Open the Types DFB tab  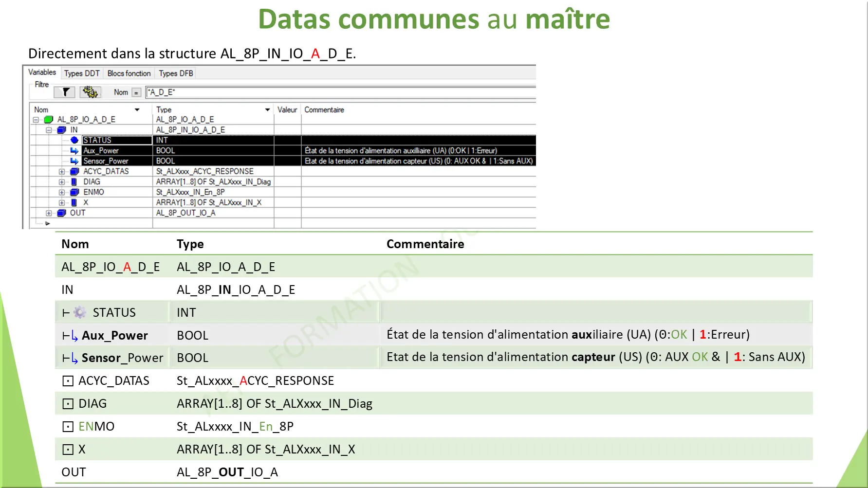(176, 73)
